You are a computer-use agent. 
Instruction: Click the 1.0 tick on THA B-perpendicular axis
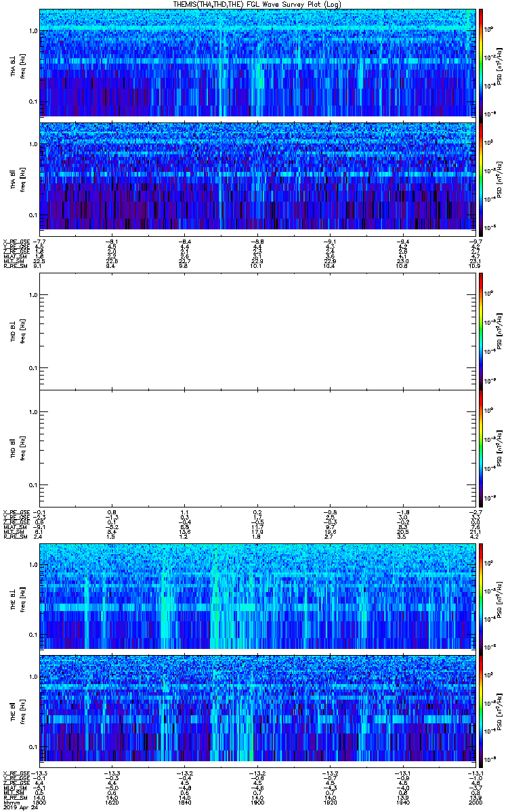point(33,32)
